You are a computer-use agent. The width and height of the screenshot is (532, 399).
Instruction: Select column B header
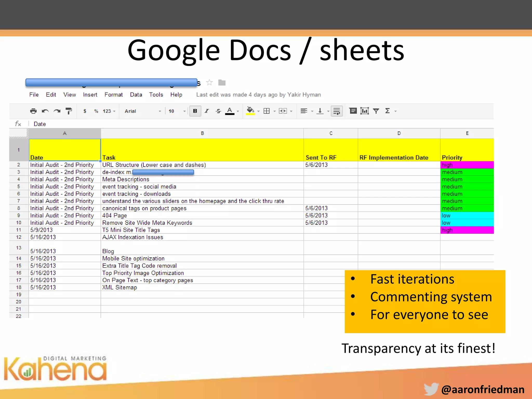point(202,133)
